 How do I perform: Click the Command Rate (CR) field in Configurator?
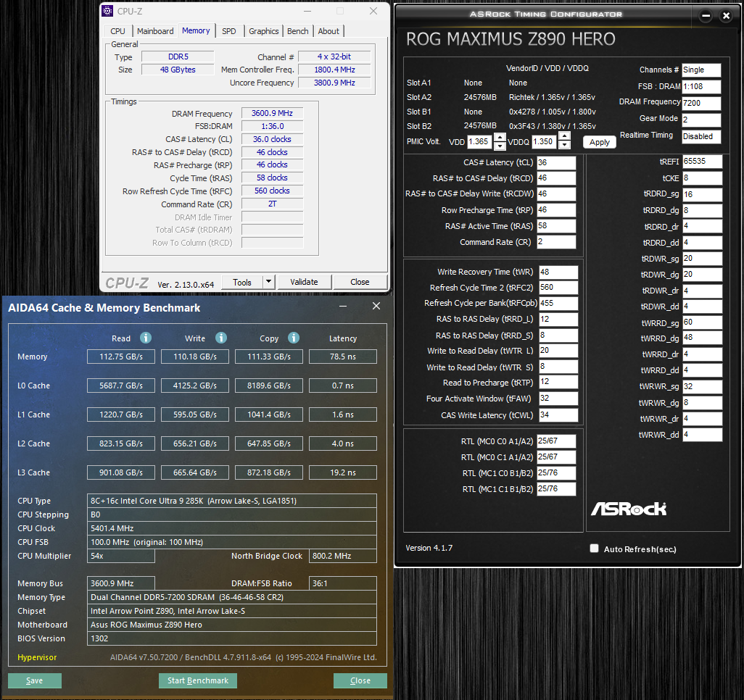[x=556, y=241]
